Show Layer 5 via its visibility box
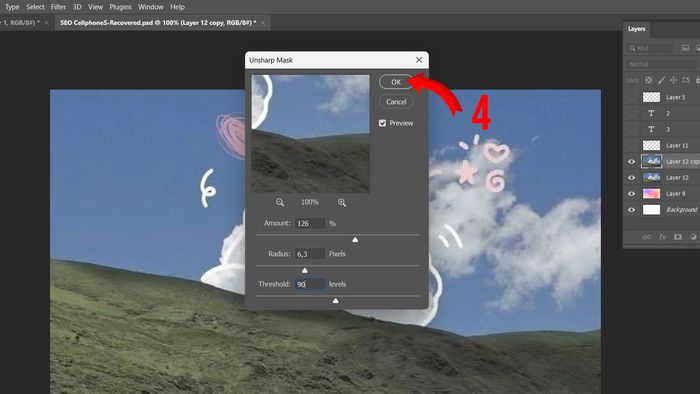Viewport: 700px width, 394px height. 631,97
